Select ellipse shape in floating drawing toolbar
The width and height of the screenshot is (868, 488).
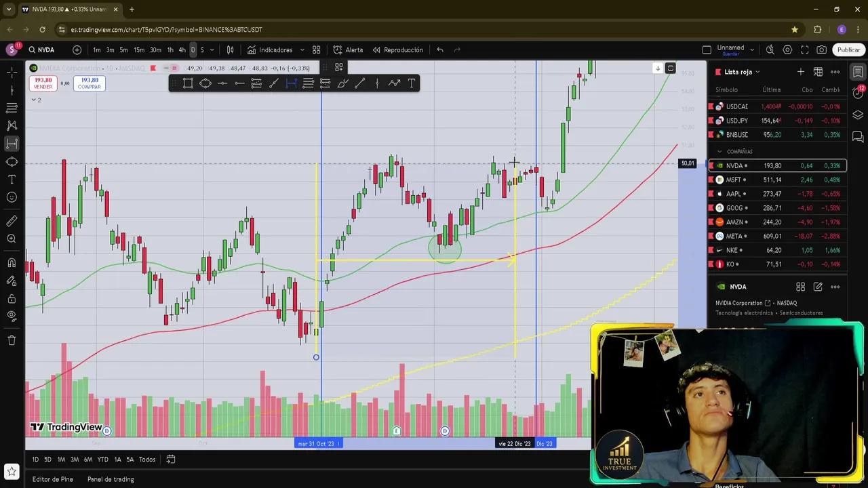[205, 83]
